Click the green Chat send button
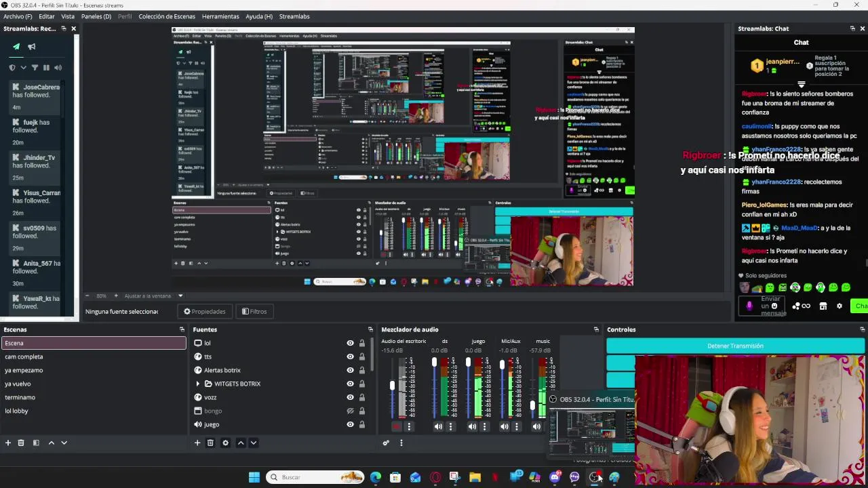Viewport: 868px width, 488px height. [x=860, y=306]
